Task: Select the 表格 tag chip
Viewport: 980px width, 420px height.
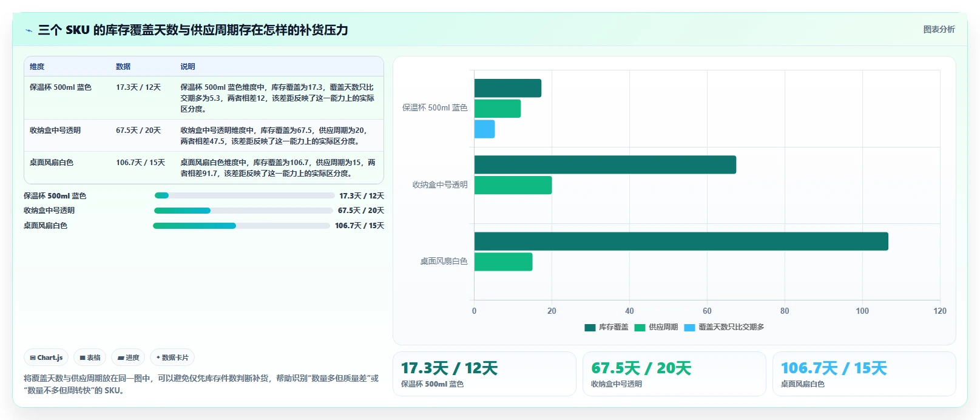Action: pyautogui.click(x=90, y=357)
